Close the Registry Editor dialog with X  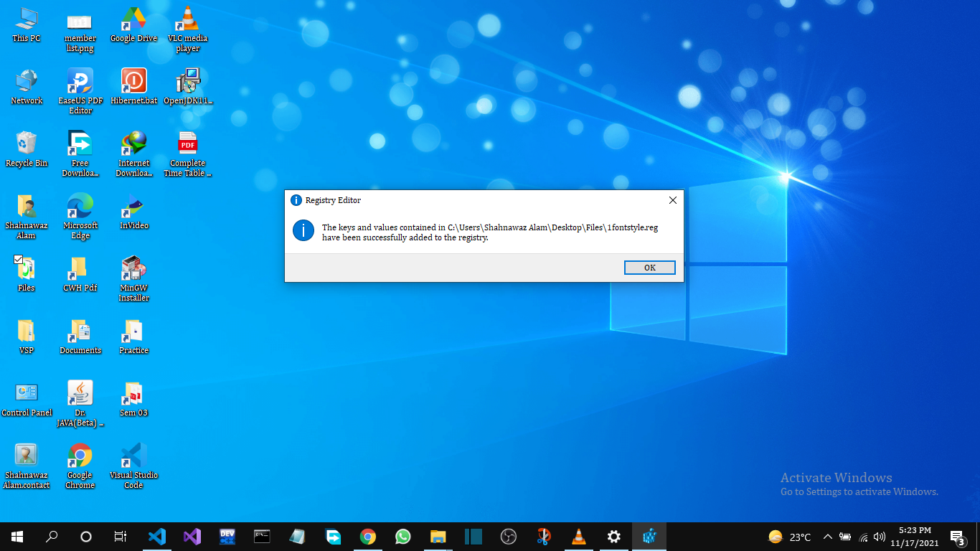click(673, 200)
